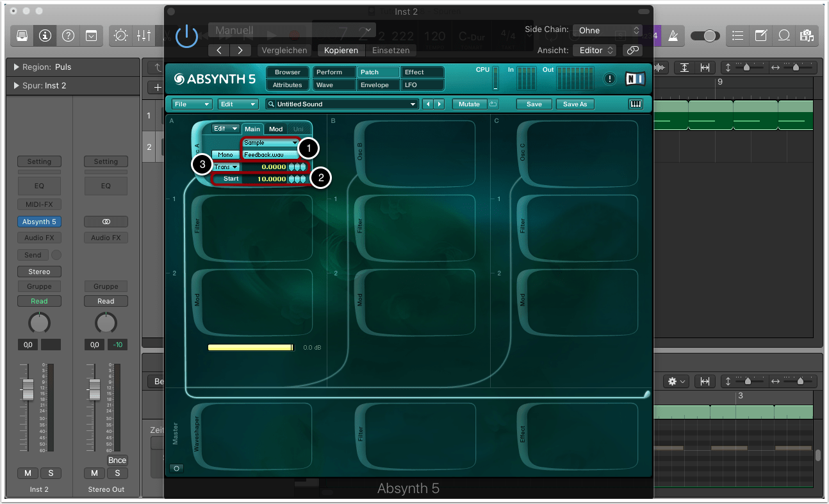The image size is (829, 504).
Task: Solo the Stereo Out channel strip
Action: click(117, 473)
